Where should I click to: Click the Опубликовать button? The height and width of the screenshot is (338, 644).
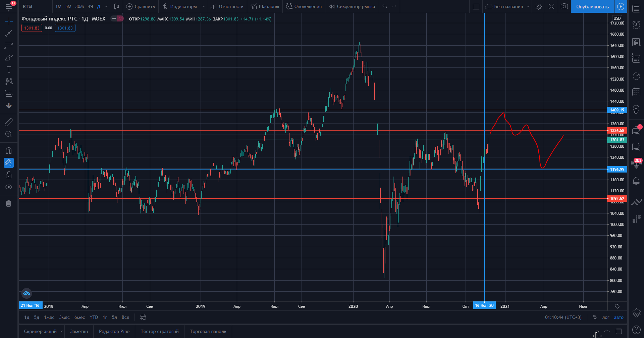click(x=592, y=6)
